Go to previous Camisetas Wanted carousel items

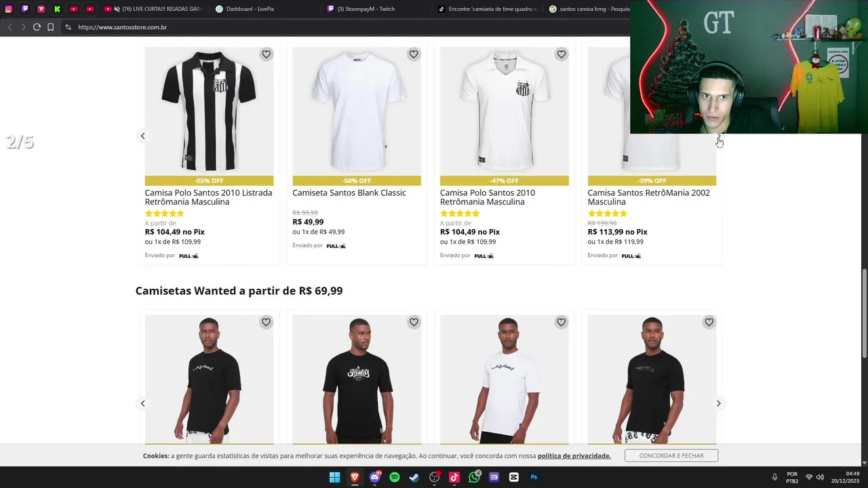click(x=142, y=403)
